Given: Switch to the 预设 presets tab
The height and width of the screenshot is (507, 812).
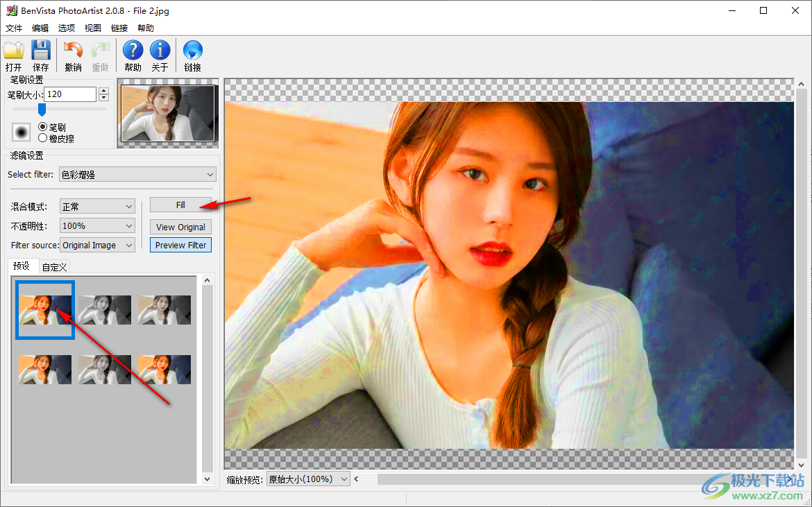Looking at the screenshot, I should [x=22, y=266].
